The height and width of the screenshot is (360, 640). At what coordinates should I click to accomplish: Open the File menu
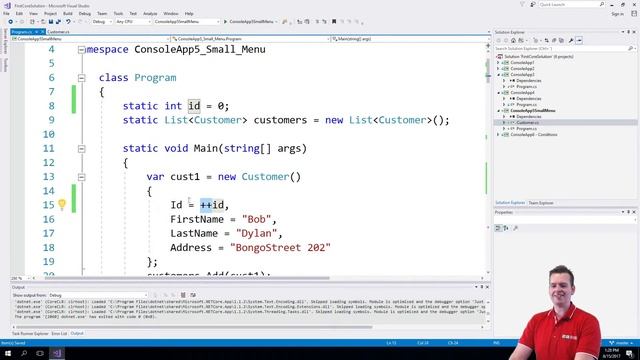(x=6, y=13)
